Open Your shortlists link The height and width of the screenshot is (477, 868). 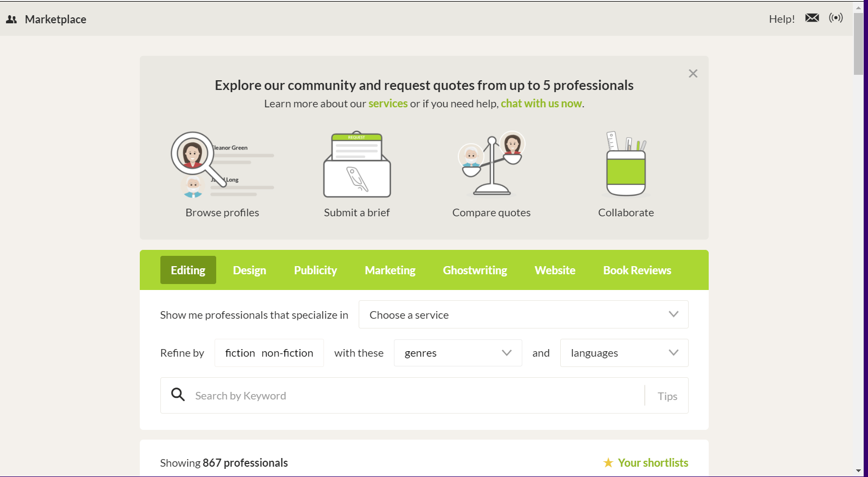pos(653,462)
